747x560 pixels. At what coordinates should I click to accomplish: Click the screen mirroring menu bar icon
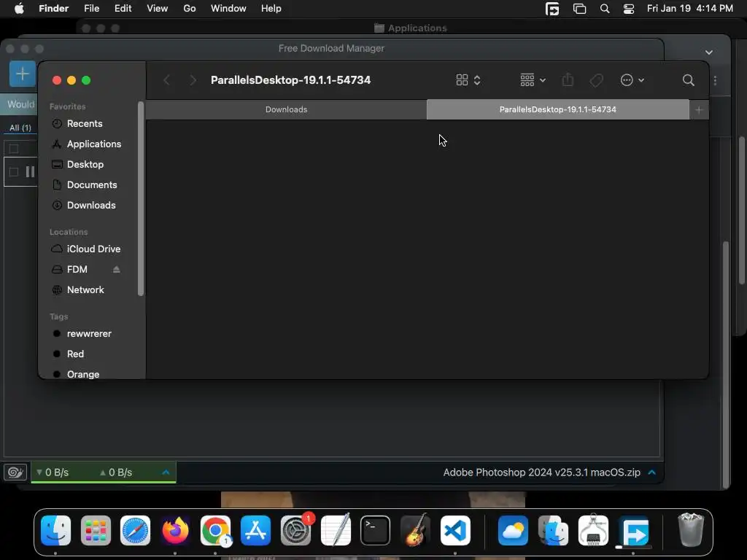(579, 9)
